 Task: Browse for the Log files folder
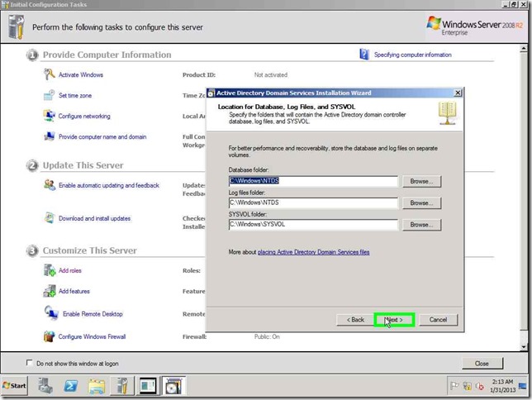(x=422, y=203)
